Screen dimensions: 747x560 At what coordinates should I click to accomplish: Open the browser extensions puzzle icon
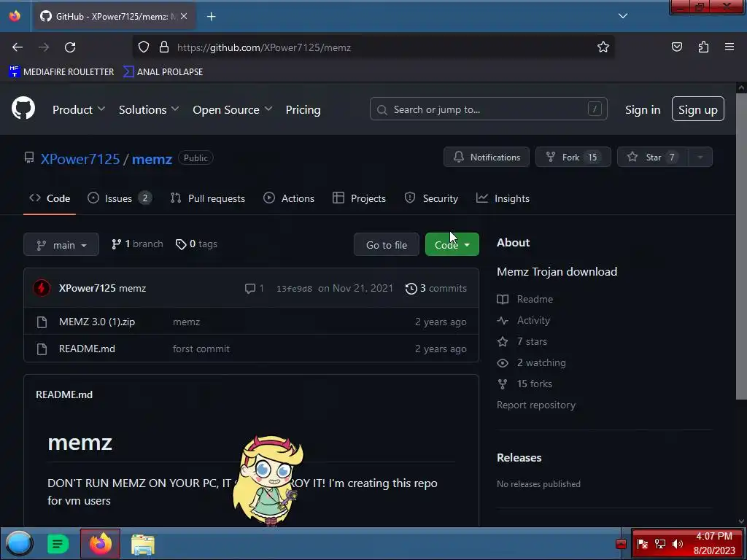pos(703,47)
